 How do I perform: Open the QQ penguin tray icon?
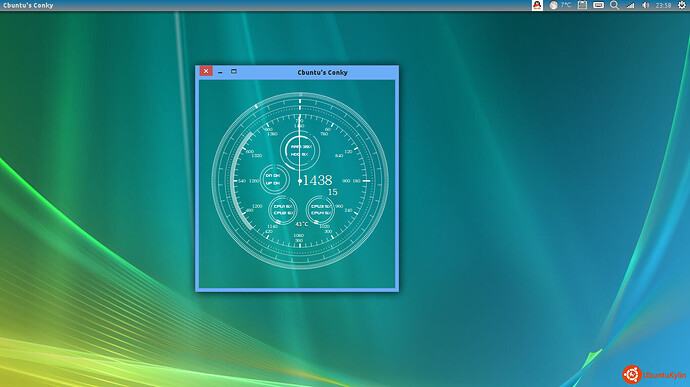point(537,5)
